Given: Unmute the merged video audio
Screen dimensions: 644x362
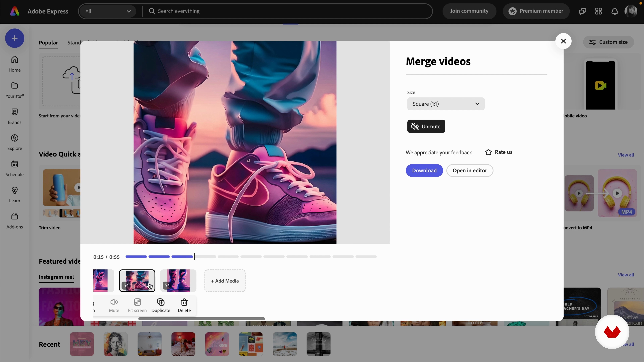Looking at the screenshot, I should pos(426,126).
